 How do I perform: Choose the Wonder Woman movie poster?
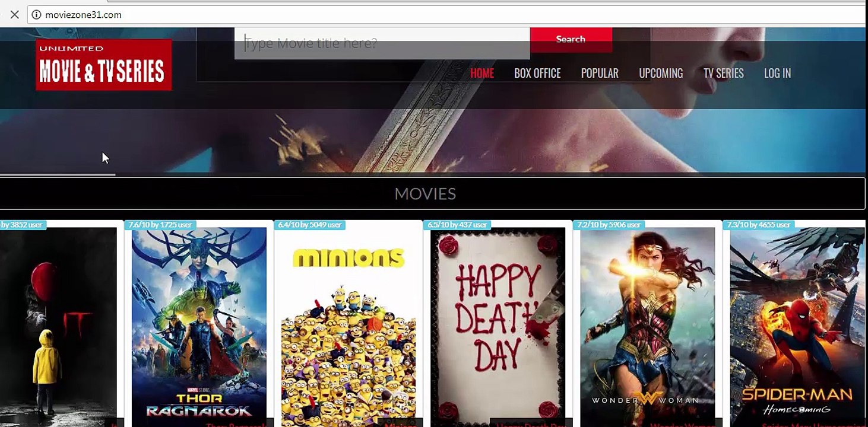click(648, 327)
